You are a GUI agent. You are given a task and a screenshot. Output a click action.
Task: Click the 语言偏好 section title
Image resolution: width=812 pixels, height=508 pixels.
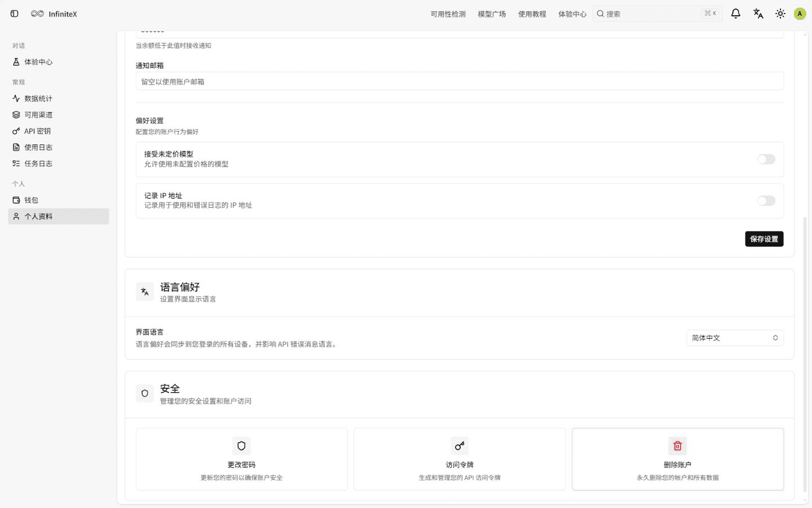point(180,287)
